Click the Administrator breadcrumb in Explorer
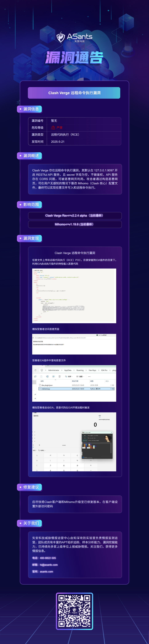Screen dimensions: 149x644 coord(54,370)
